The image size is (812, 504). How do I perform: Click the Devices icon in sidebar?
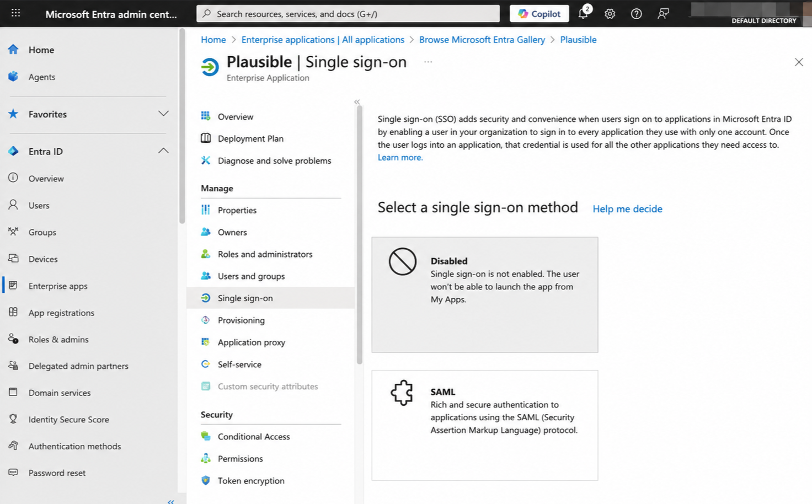pyautogui.click(x=13, y=258)
